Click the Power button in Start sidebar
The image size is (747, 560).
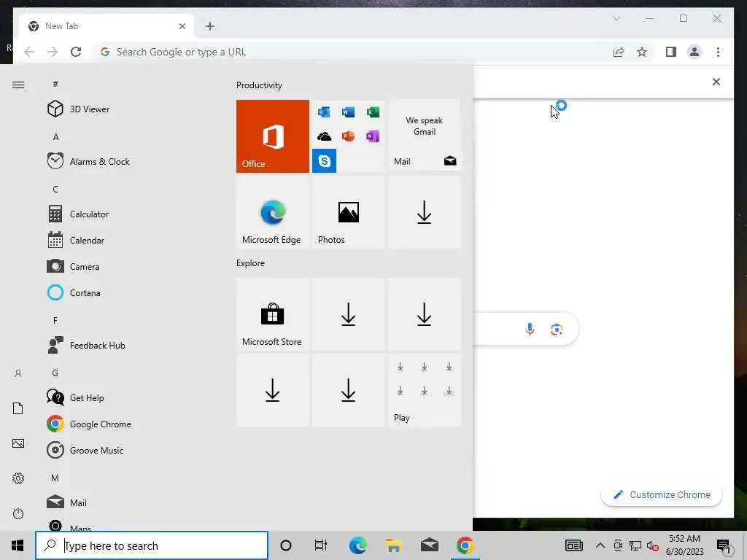point(18,513)
